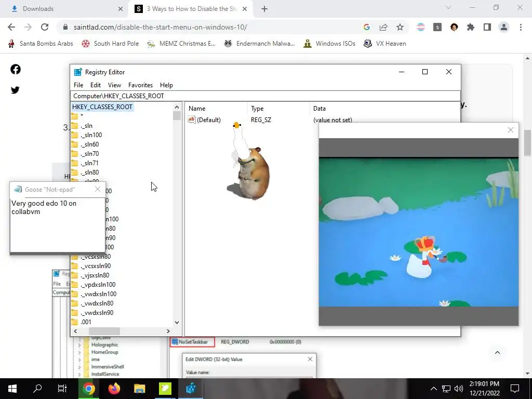The width and height of the screenshot is (532, 399).
Task: Select HKEY_CLASSES_ROOT tree node
Action: point(102,107)
